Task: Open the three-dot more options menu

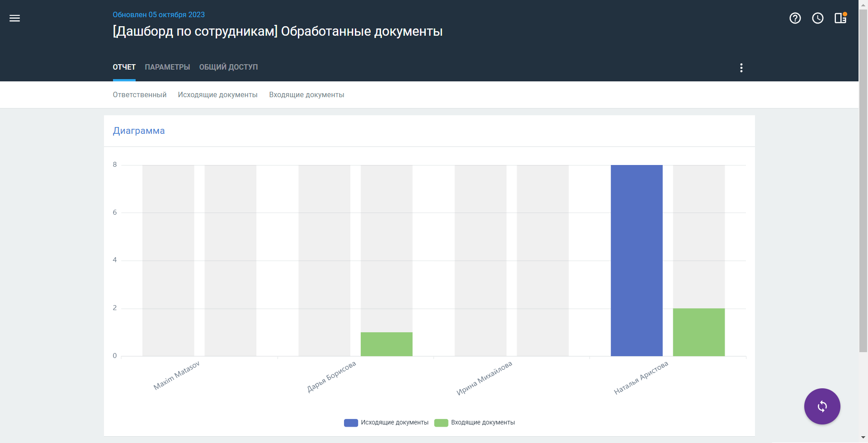Action: pyautogui.click(x=741, y=68)
